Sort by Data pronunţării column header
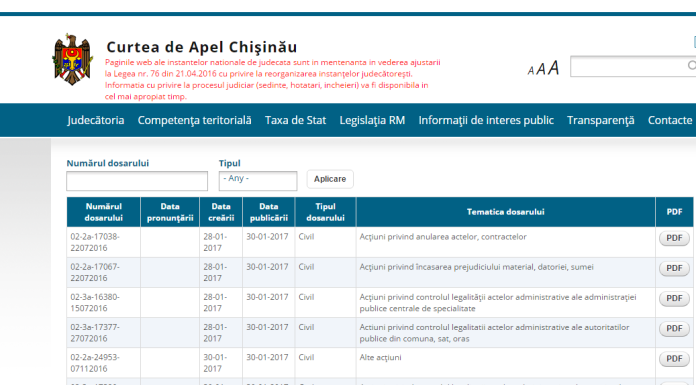This screenshot has width=696, height=385. 170,212
